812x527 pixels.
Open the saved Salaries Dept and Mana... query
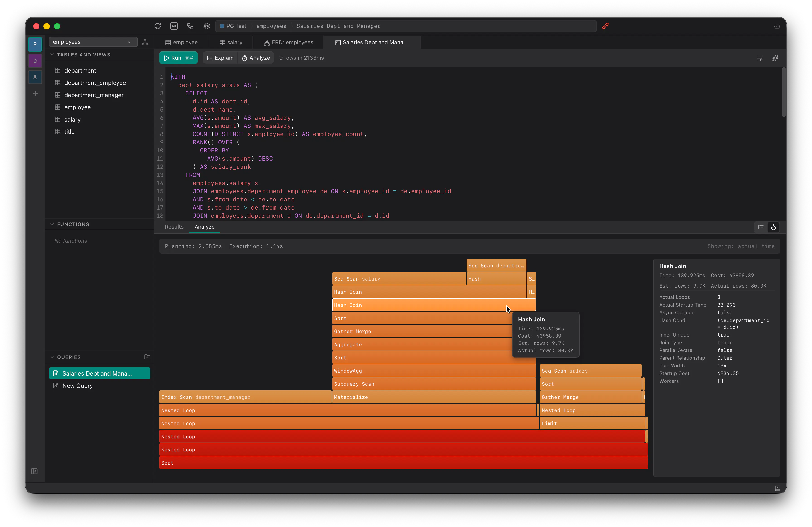pyautogui.click(x=100, y=374)
